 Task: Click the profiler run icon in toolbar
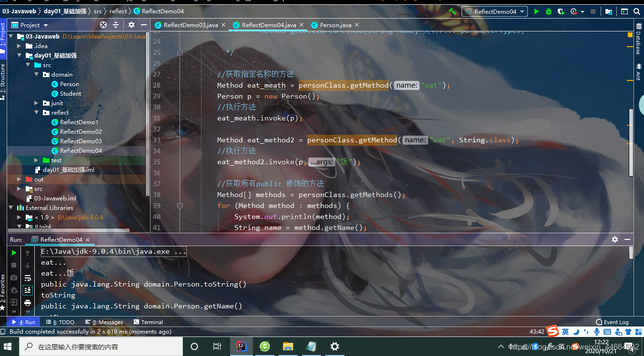573,11
